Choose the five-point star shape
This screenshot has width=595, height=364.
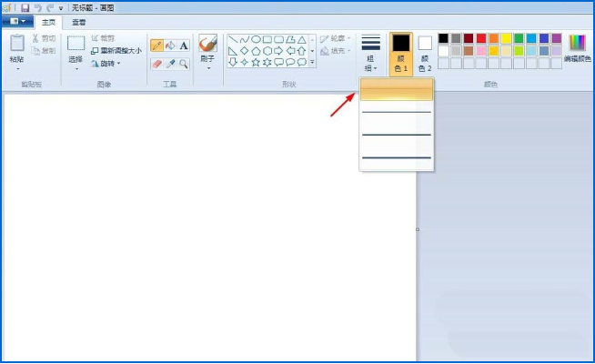pyautogui.click(x=256, y=62)
